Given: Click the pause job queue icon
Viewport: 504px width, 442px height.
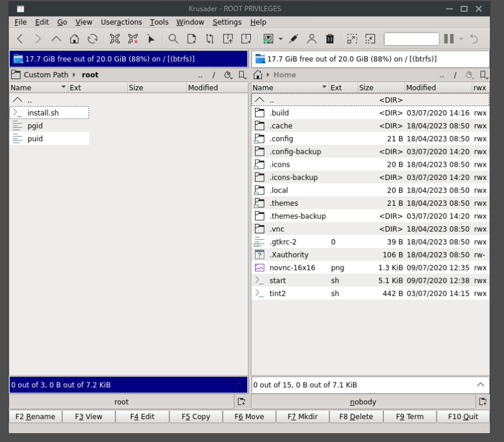Looking at the screenshot, I should [x=449, y=39].
